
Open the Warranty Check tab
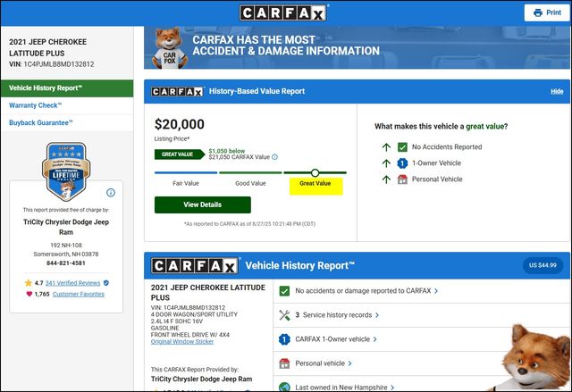[67, 105]
